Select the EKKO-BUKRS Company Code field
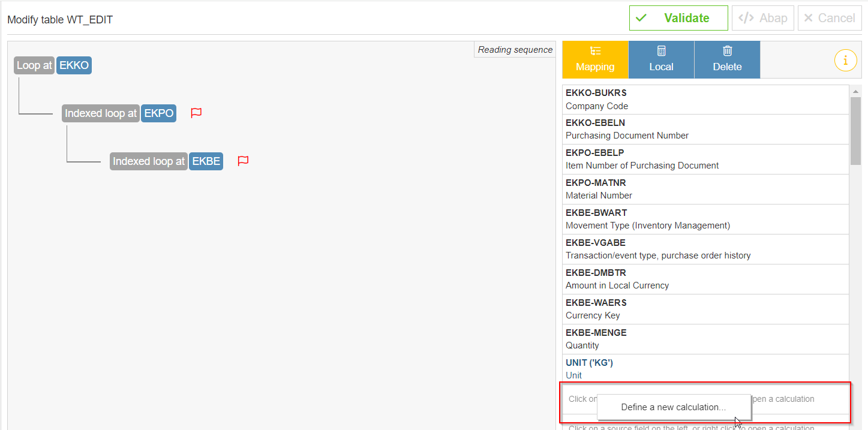 (705, 100)
